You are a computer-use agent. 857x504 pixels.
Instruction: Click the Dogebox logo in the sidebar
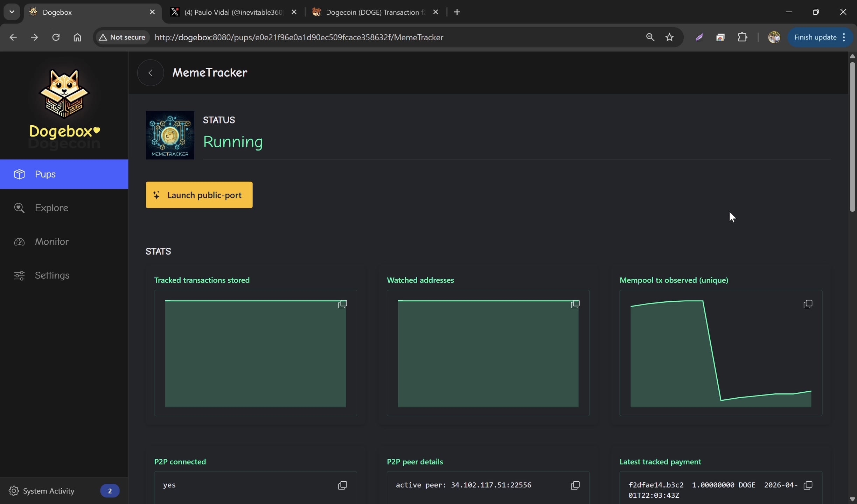click(64, 94)
